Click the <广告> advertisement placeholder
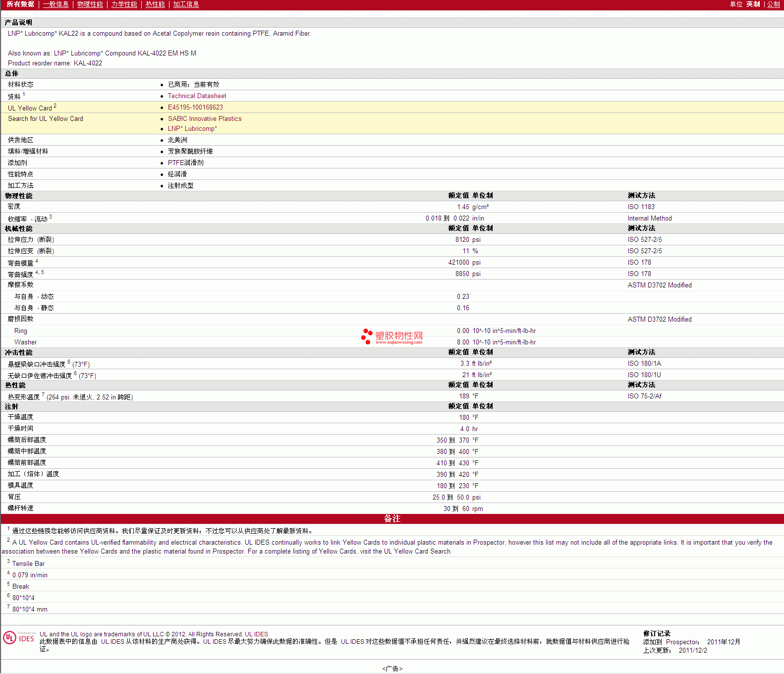784x674 pixels. 392,669
